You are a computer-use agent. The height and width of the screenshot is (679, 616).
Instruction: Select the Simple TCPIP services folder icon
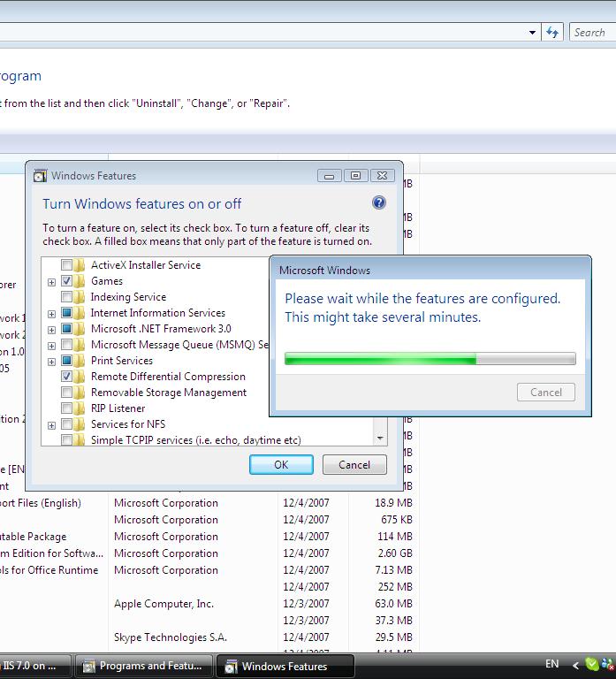(79, 440)
